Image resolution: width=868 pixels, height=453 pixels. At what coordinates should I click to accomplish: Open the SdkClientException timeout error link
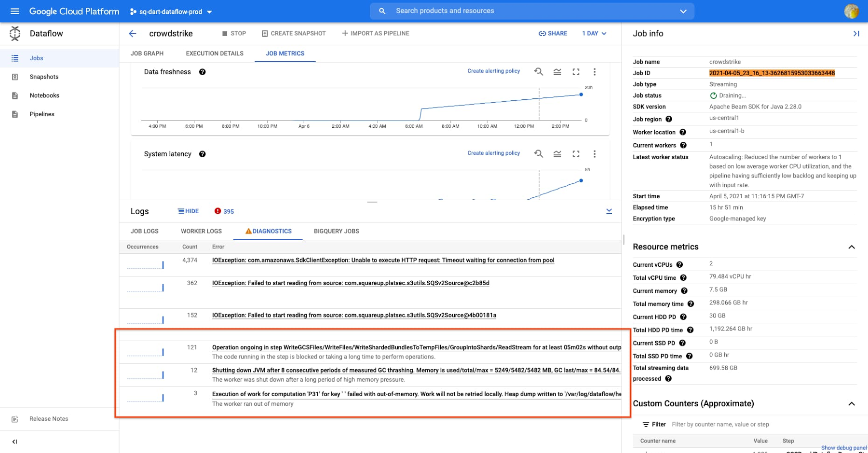(383, 260)
